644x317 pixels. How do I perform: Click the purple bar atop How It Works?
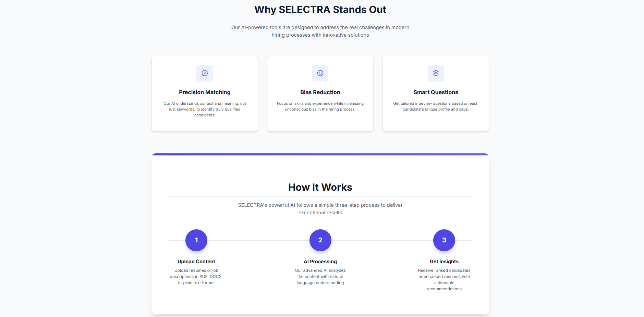(x=320, y=154)
